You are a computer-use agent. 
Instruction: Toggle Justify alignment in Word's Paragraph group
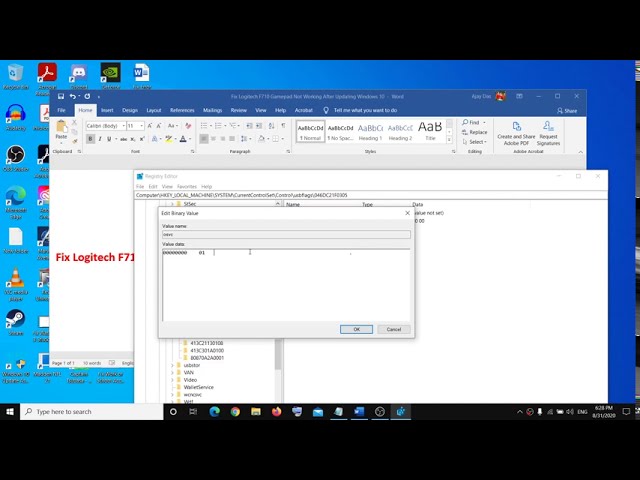point(232,139)
